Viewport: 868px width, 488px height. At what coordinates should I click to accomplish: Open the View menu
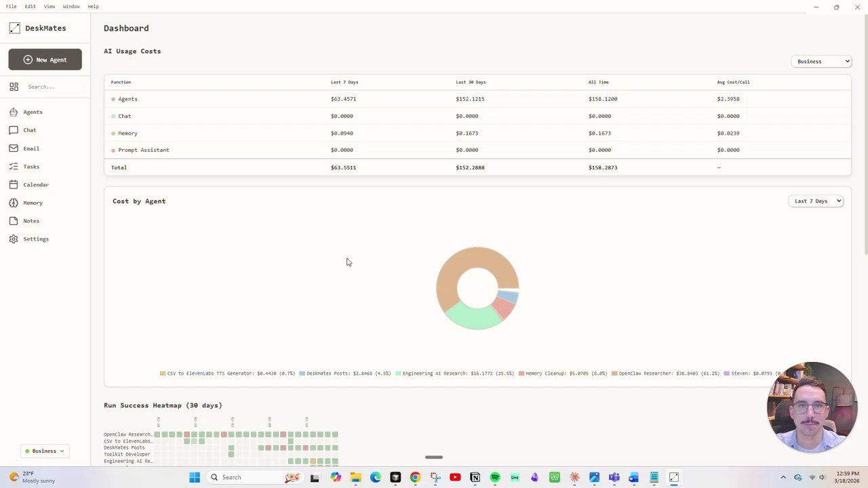[50, 7]
